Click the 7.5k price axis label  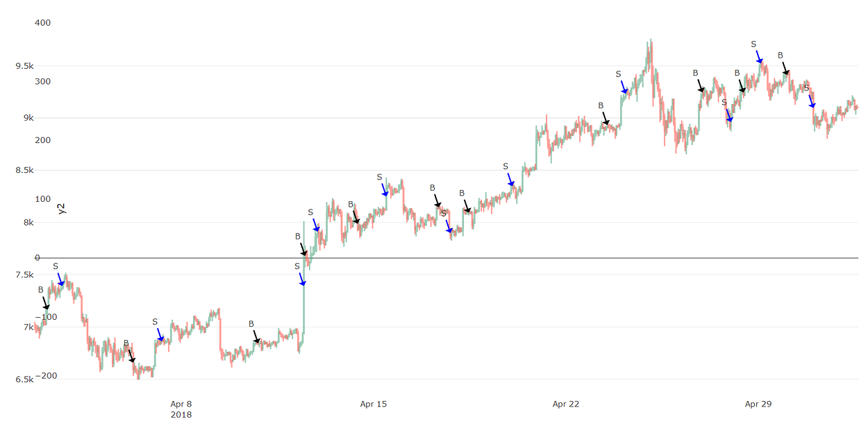click(x=24, y=275)
